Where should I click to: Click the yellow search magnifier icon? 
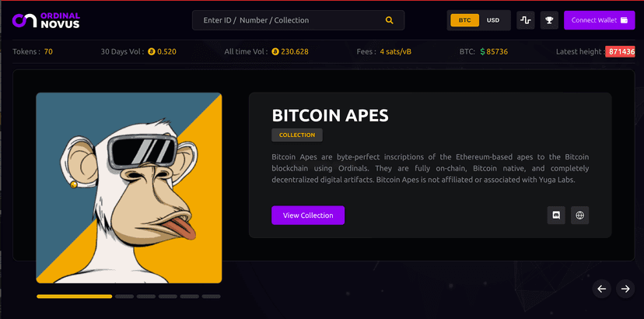click(389, 20)
